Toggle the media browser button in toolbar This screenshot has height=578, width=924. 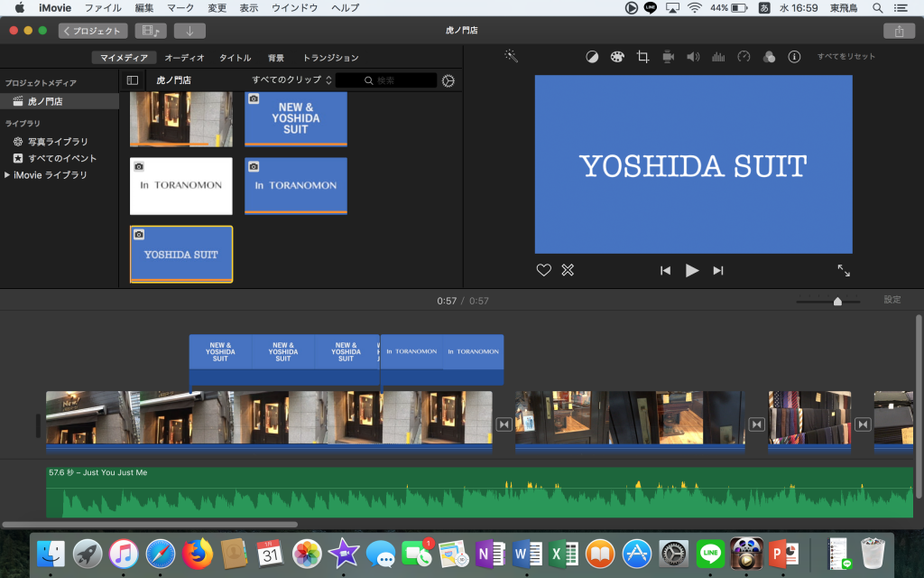tap(151, 31)
